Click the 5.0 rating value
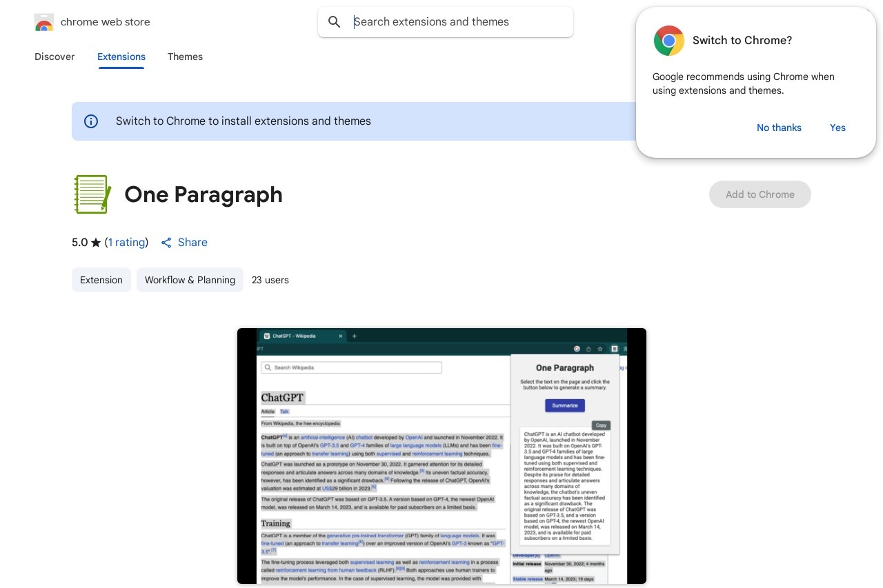 click(x=80, y=243)
